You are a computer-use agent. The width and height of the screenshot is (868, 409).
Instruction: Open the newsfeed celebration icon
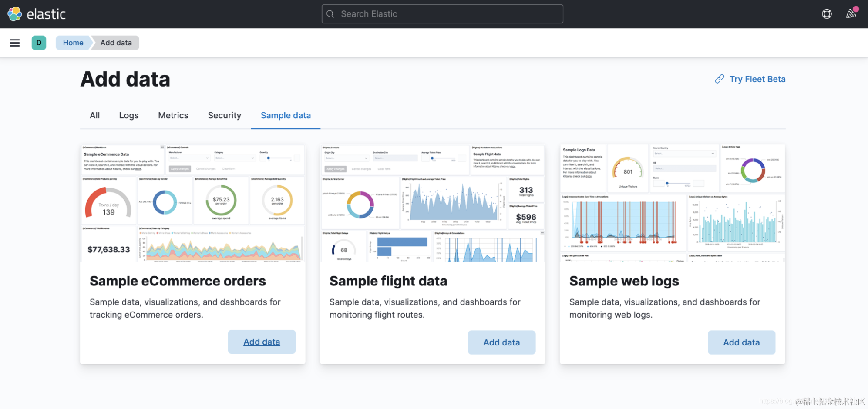(x=851, y=13)
